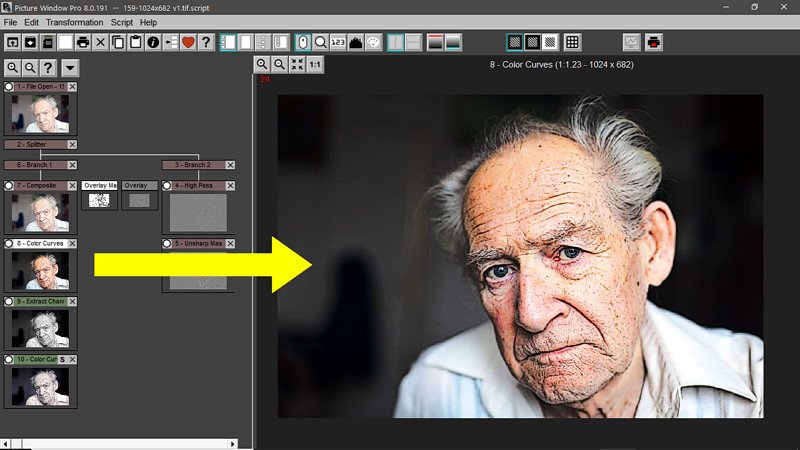Close the 8 - Color Curves node

pyautogui.click(x=72, y=243)
